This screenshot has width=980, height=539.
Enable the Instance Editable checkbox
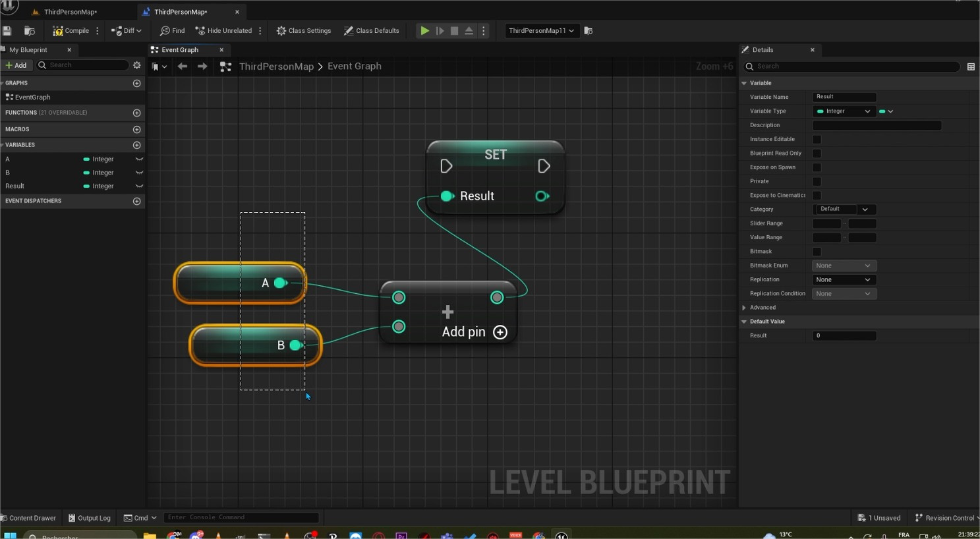[817, 140]
